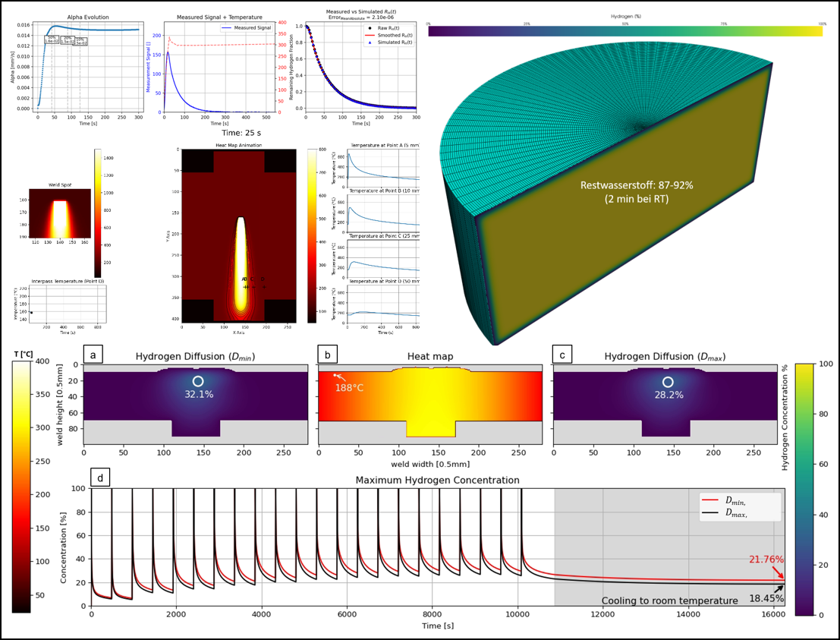Click the 'Interpass Temperature (Point D)' title

[x=68, y=281]
